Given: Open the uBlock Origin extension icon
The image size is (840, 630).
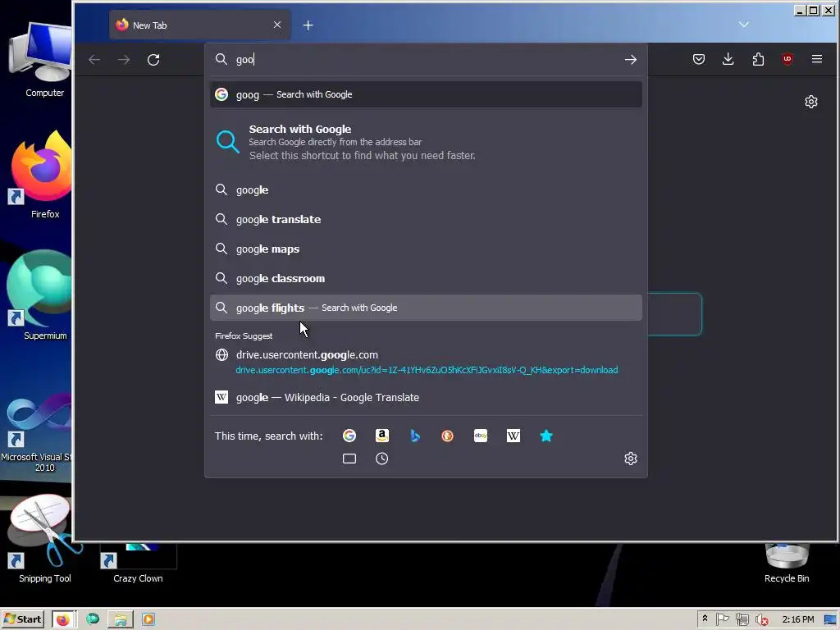Looking at the screenshot, I should [x=787, y=59].
